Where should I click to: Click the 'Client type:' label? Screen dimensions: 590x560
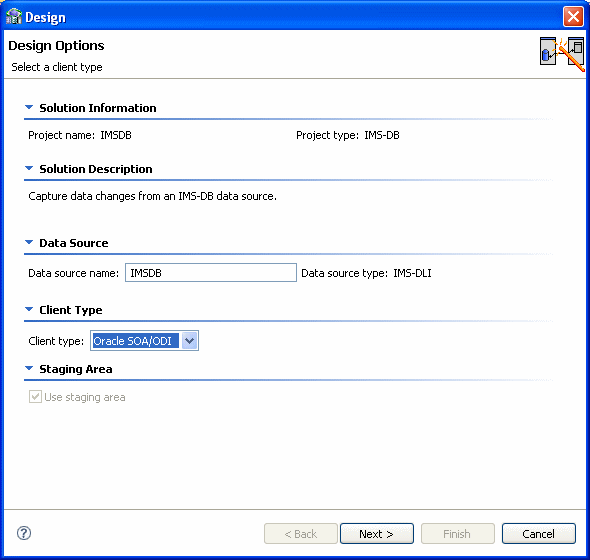coord(56,341)
